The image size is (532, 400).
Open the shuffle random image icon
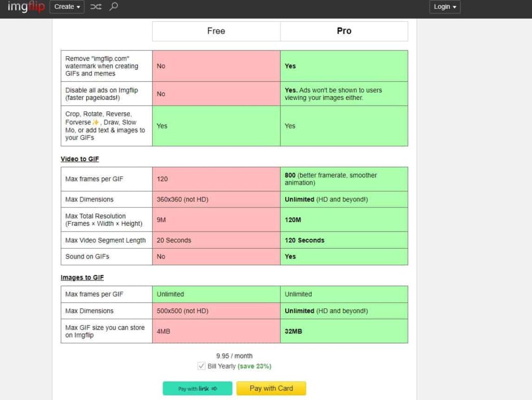(96, 6)
